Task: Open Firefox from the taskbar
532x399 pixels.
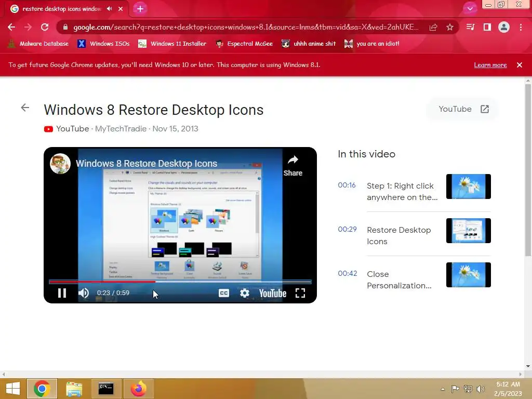Action: click(x=138, y=389)
